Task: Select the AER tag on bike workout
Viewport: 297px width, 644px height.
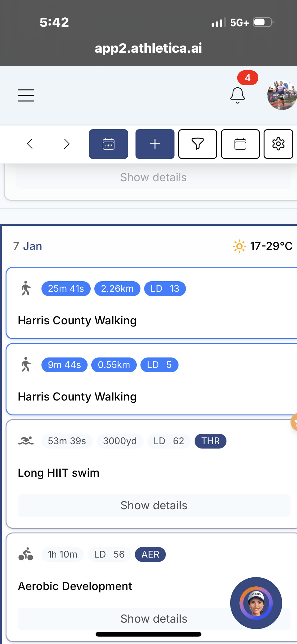Action: tap(150, 554)
